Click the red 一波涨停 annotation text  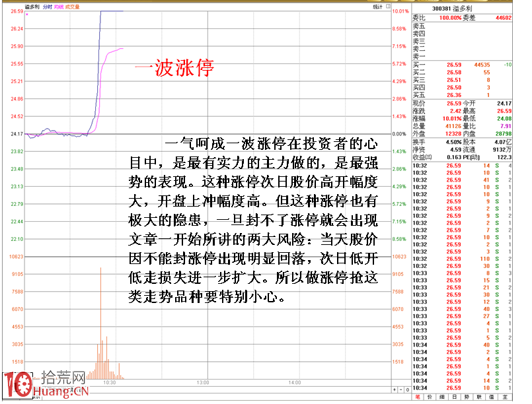[x=174, y=67]
